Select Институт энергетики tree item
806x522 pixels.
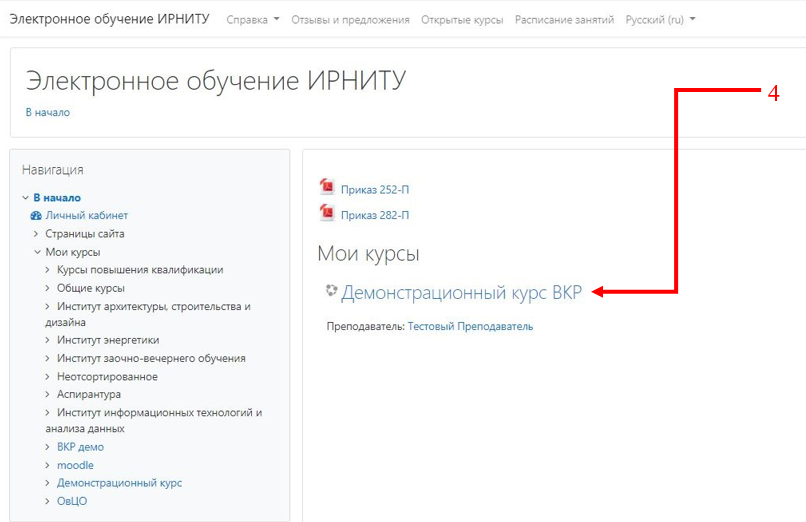point(108,340)
